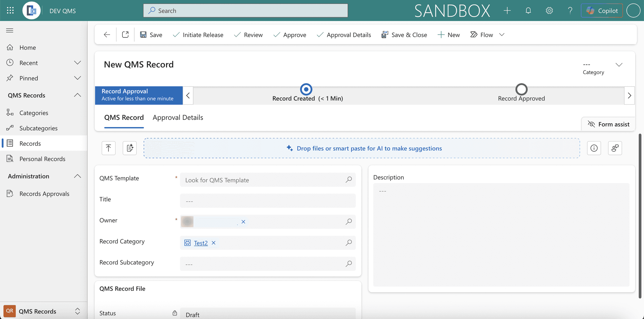Click the Description text area

[501, 235]
